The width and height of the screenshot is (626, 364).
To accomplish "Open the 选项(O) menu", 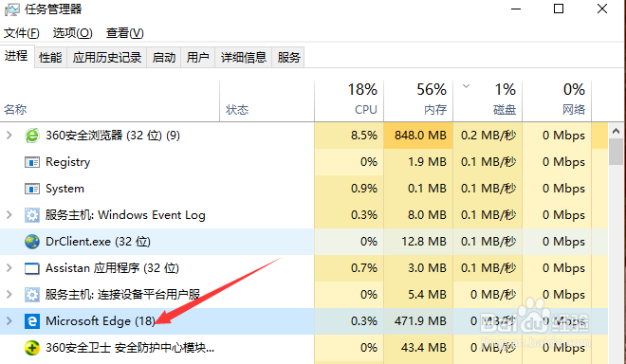I will (73, 33).
